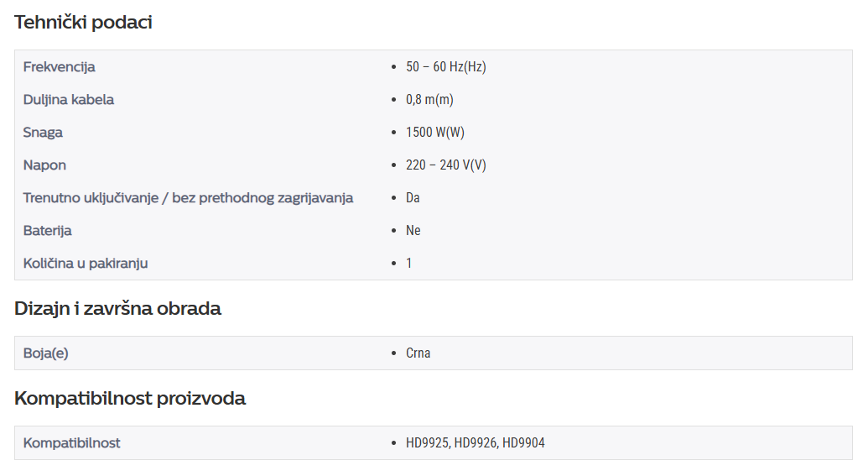Select the Boja(e) label
Screen dimensions: 868x476
click(x=45, y=353)
